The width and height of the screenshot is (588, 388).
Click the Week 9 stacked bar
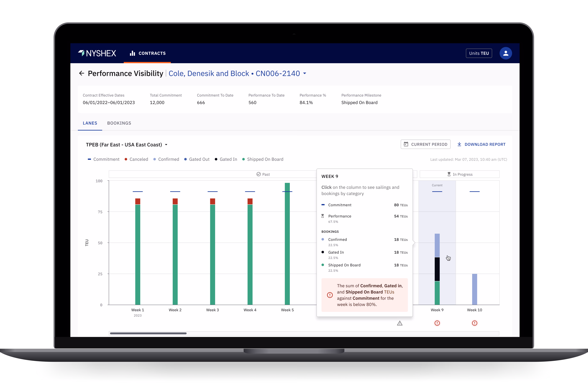coord(437,269)
